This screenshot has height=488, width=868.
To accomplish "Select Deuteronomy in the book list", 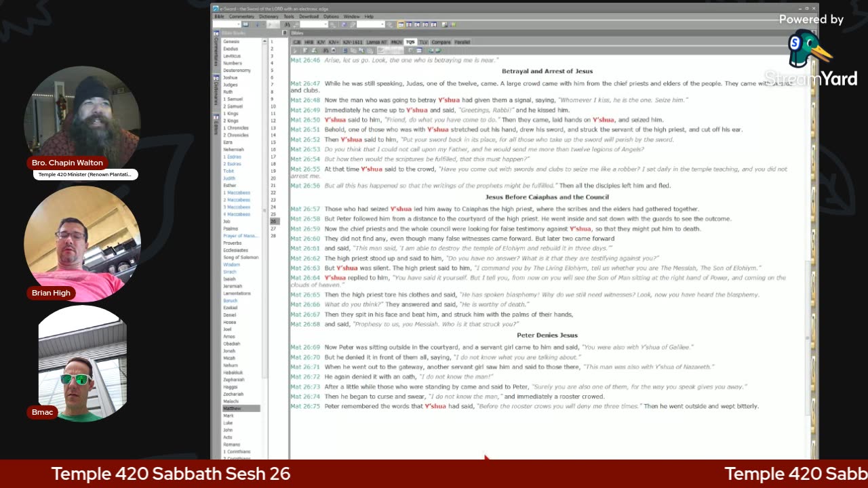I will (237, 70).
